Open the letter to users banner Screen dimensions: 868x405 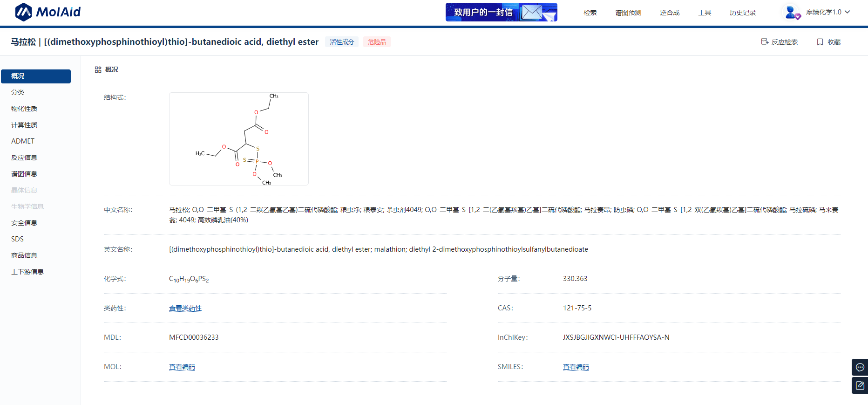[501, 12]
